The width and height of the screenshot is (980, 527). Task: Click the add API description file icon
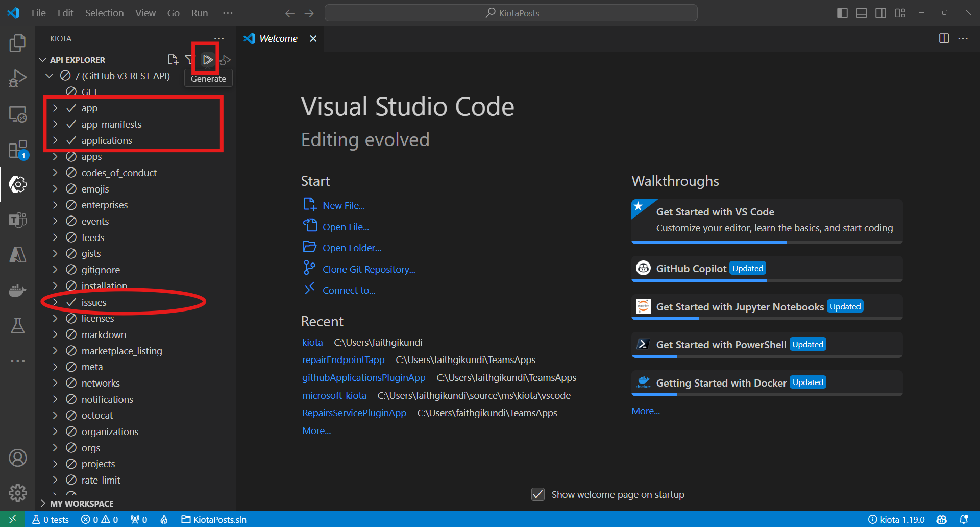173,60
